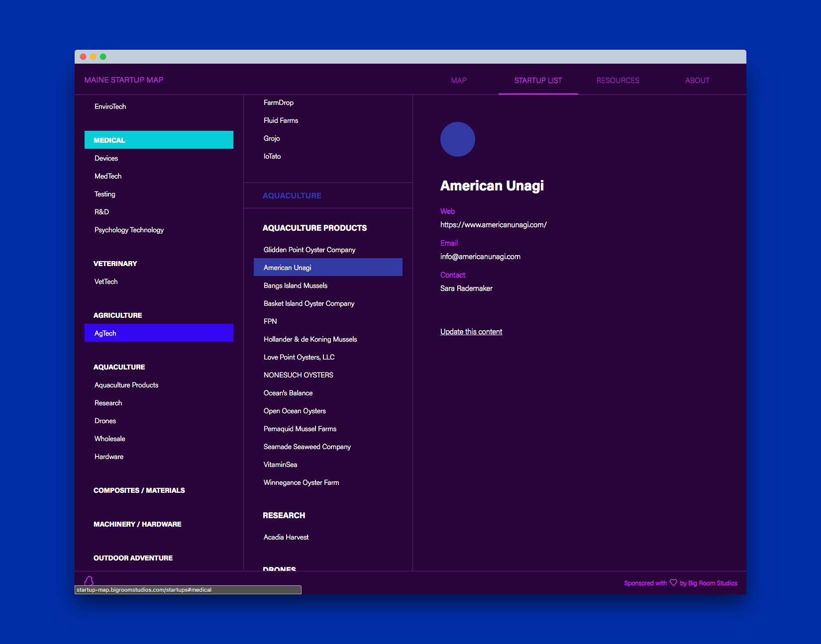Select AQUACULTURE heading in left sidebar

click(x=119, y=367)
